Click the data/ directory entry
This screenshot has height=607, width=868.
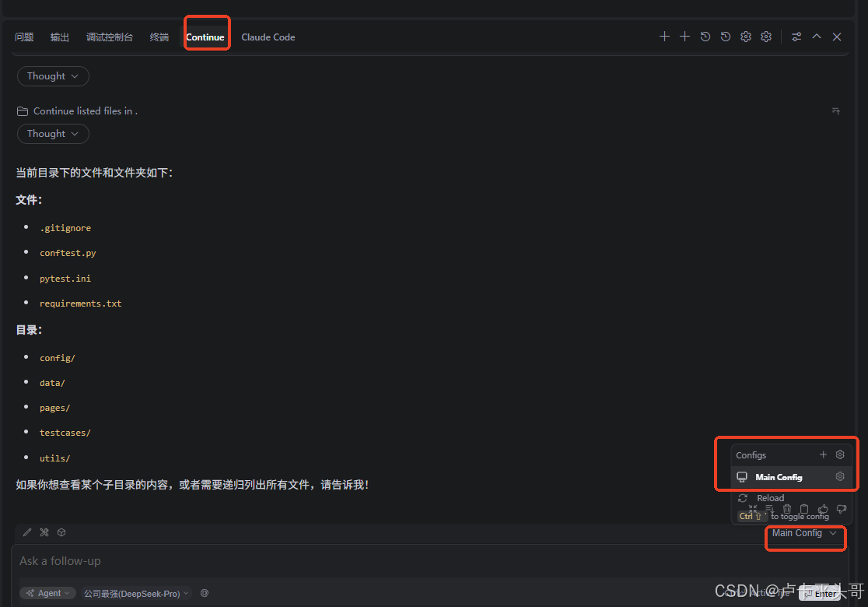[52, 383]
